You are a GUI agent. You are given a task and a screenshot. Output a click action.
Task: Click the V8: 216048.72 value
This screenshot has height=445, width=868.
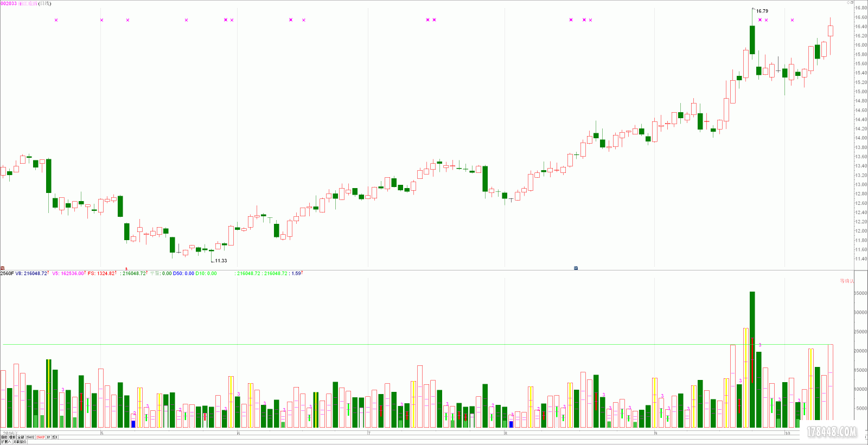[31, 273]
